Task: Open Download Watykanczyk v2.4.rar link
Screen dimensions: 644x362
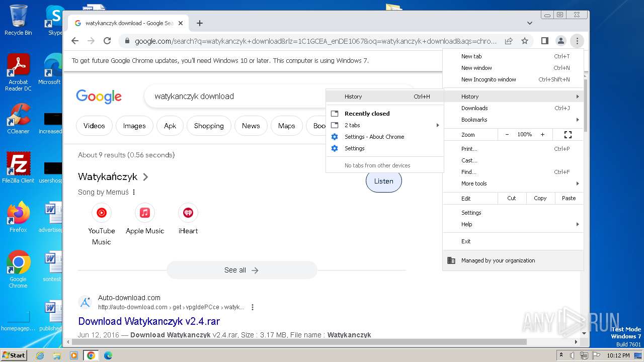Action: tap(149, 321)
